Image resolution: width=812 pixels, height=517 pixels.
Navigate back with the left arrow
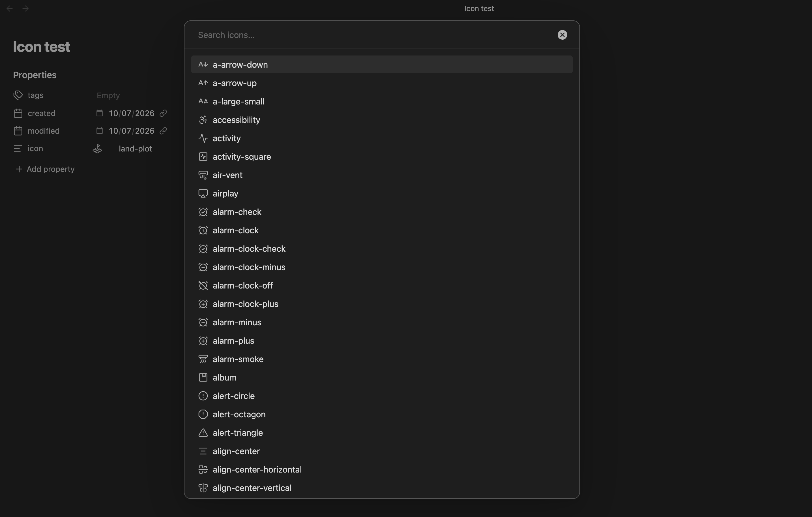(10, 8)
